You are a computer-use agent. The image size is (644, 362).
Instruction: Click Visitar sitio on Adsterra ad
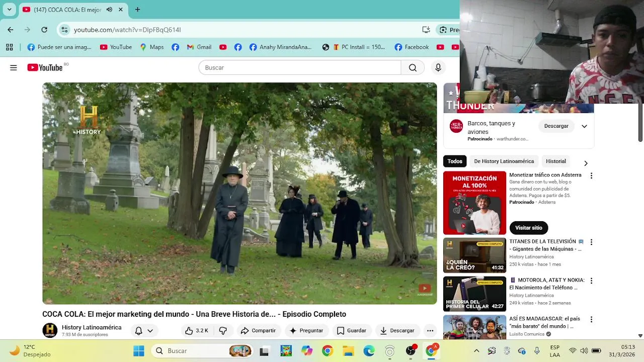pos(529,228)
